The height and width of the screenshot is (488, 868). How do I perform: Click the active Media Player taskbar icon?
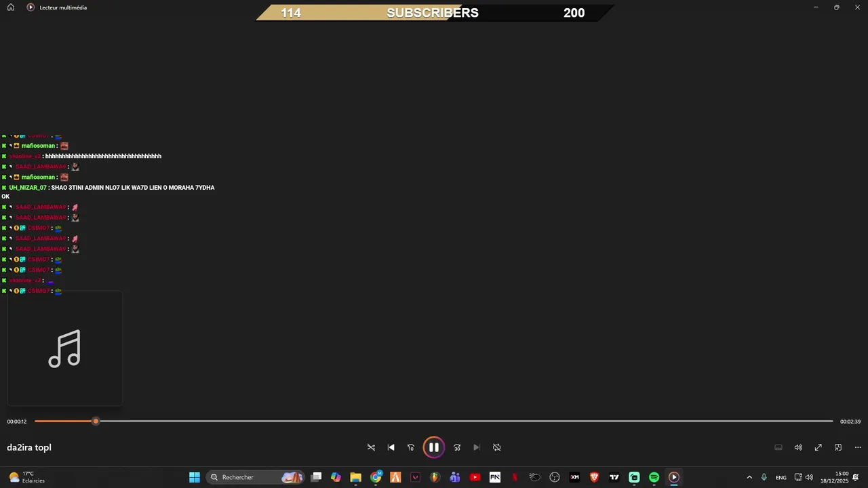pyautogui.click(x=674, y=477)
